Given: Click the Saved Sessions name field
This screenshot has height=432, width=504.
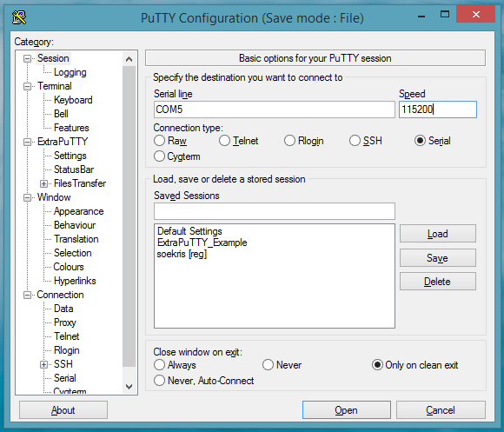Looking at the screenshot, I should click(x=275, y=211).
